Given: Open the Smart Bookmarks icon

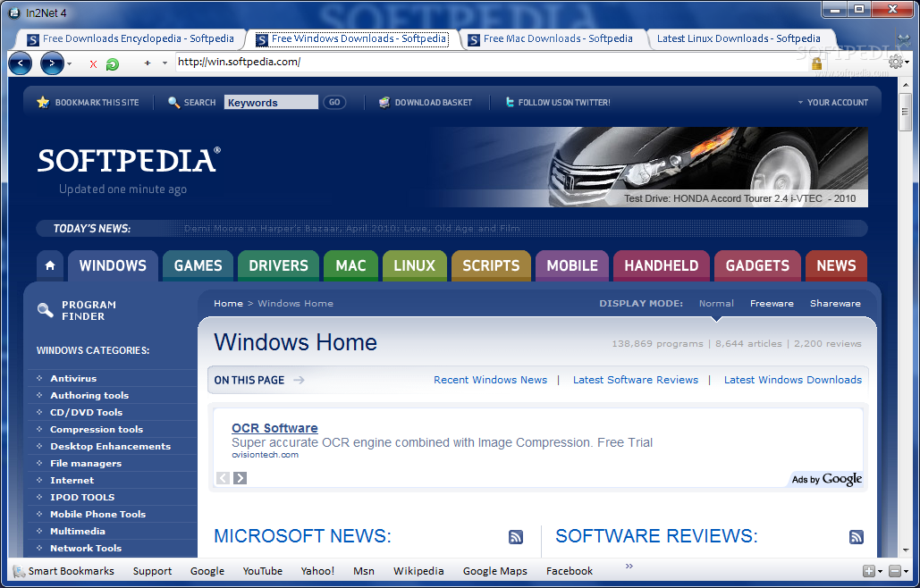Looking at the screenshot, I should [x=19, y=571].
